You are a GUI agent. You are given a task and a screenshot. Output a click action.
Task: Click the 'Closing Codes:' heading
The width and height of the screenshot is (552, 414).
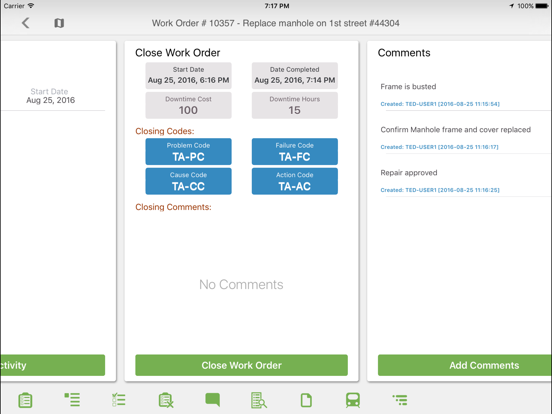click(165, 131)
